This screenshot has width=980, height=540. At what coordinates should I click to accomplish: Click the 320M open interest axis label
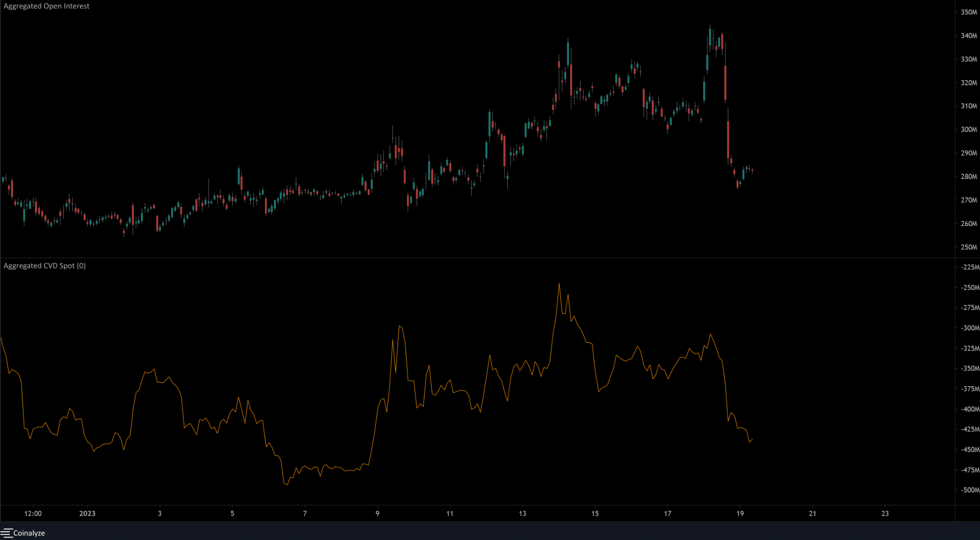969,83
